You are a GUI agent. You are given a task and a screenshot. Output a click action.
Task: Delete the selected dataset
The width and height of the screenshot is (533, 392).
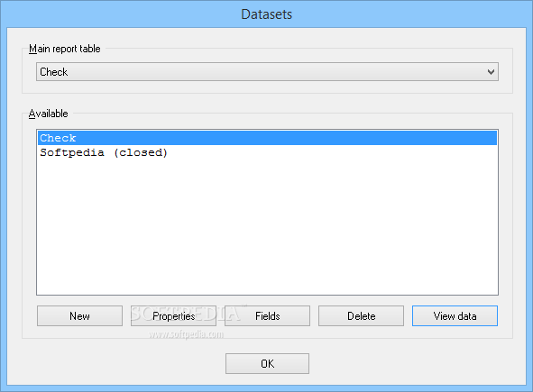[x=361, y=316]
